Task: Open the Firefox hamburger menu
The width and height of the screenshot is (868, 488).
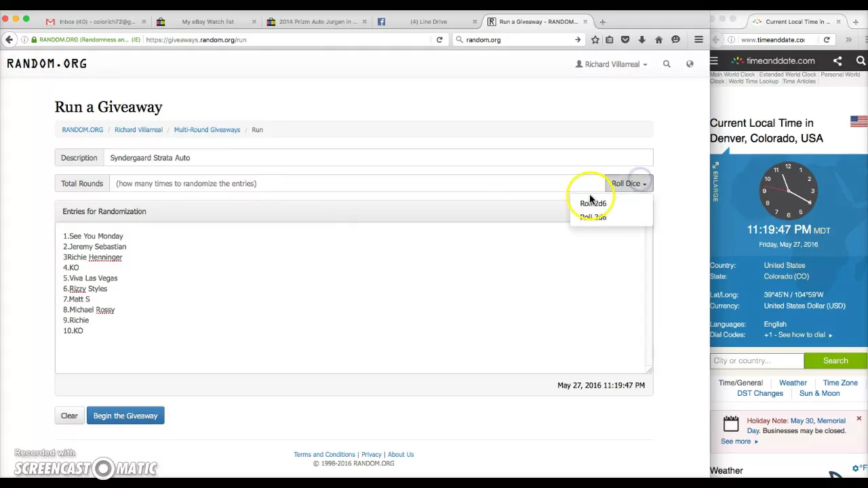Action: [698, 40]
